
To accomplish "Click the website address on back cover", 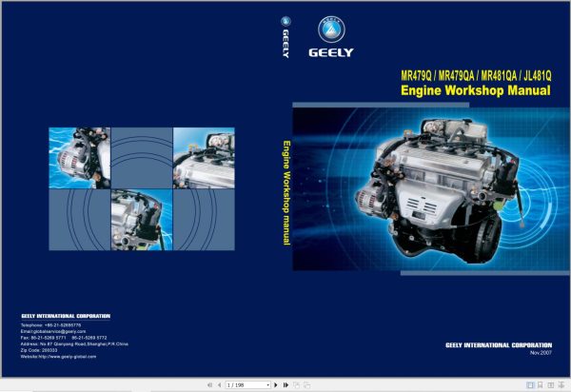I will (59, 357).
